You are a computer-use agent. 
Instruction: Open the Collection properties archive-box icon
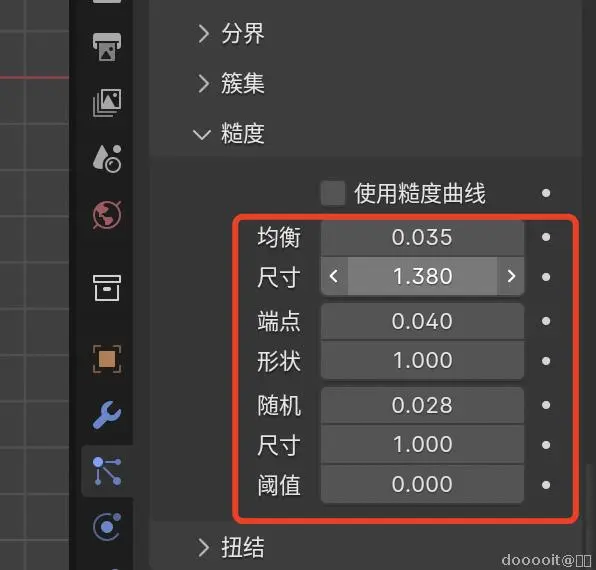(x=107, y=288)
